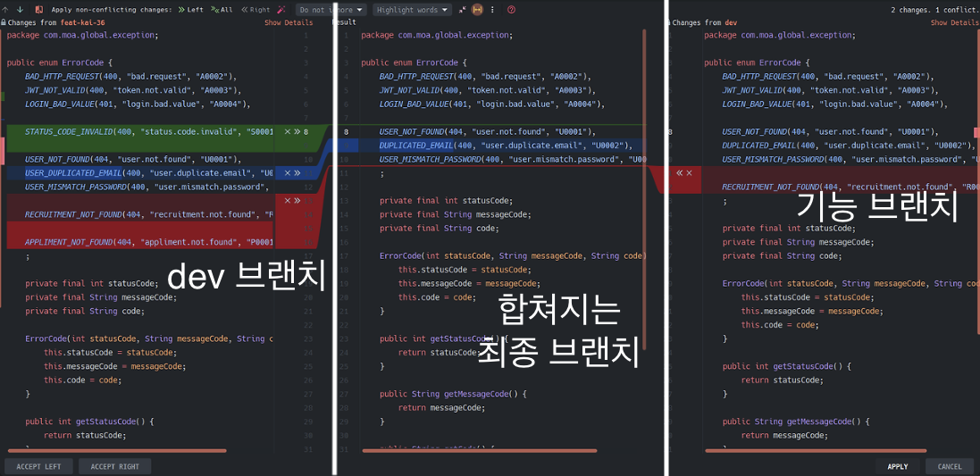
Task: Click BAD_HTTP_REQUEST line in Result pane
Action: tap(485, 77)
